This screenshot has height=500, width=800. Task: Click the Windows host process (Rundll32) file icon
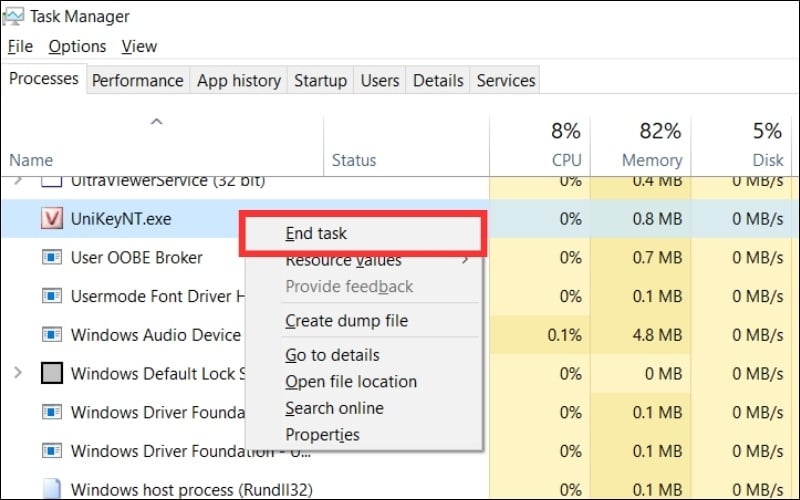[x=52, y=489]
